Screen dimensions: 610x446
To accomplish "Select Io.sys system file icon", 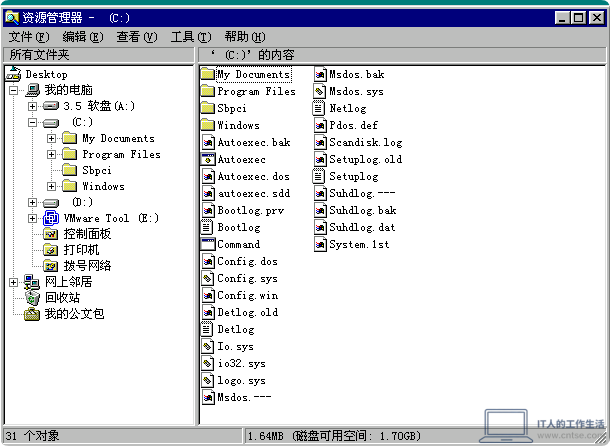I will [x=208, y=346].
